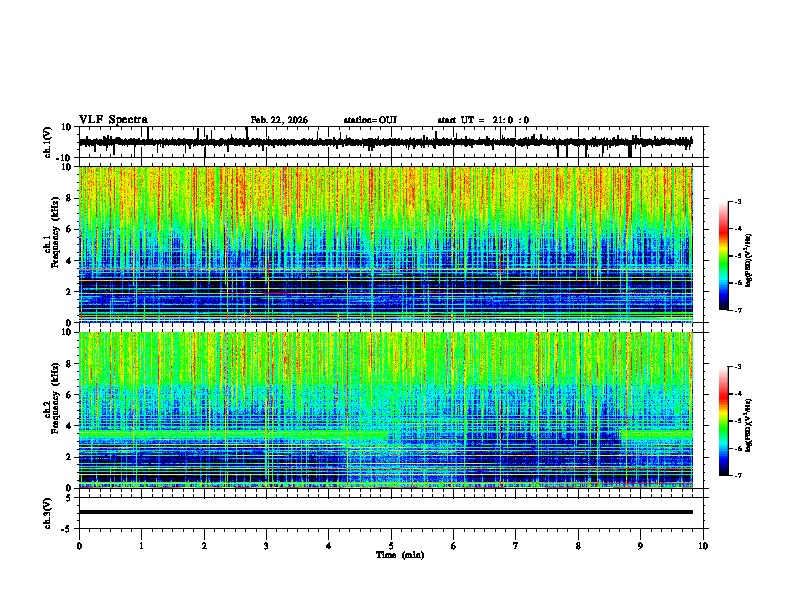Click the ch.1 spectrogram color scale bar
The width and height of the screenshot is (792, 612).
[x=724, y=256]
